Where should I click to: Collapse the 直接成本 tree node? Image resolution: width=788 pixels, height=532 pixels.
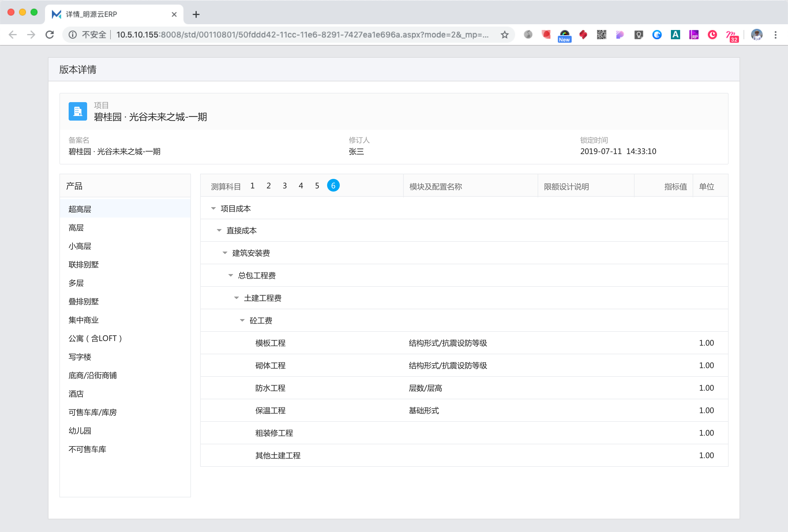[219, 231]
